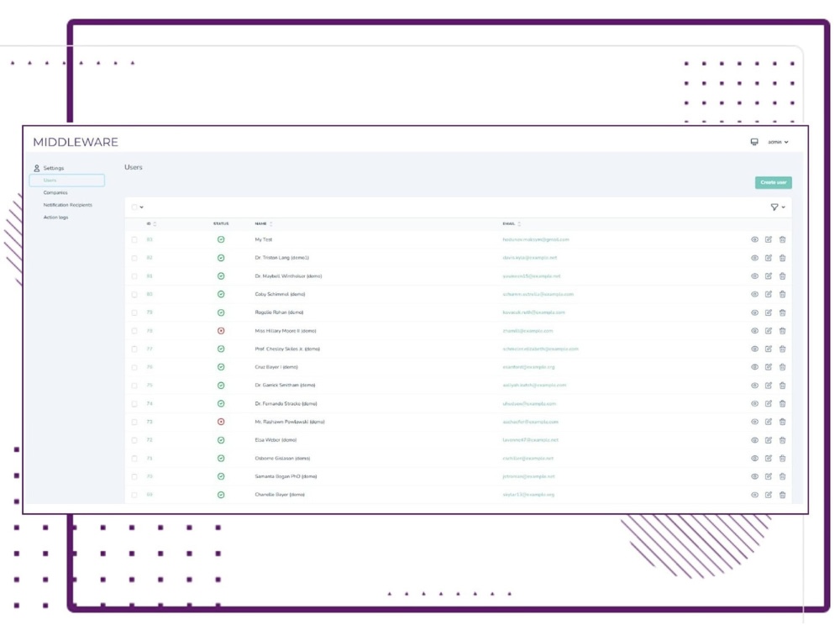The width and height of the screenshot is (840, 630).
Task: Check the box for Elsa Weber
Action: tap(134, 440)
